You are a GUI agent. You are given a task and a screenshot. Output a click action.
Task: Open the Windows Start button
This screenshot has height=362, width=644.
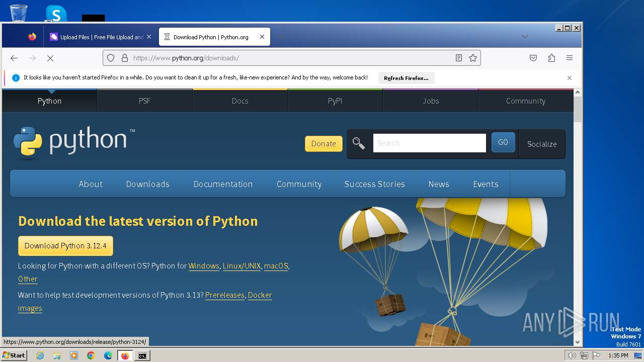14,355
